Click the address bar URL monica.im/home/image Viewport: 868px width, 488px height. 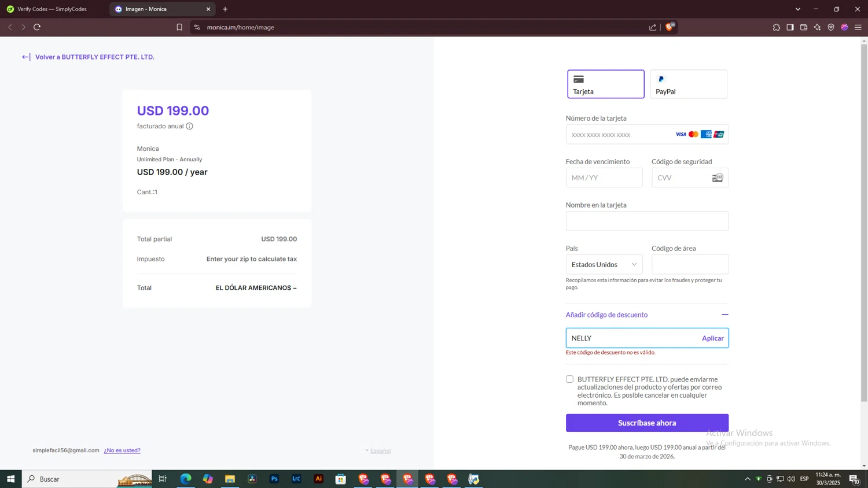click(241, 27)
